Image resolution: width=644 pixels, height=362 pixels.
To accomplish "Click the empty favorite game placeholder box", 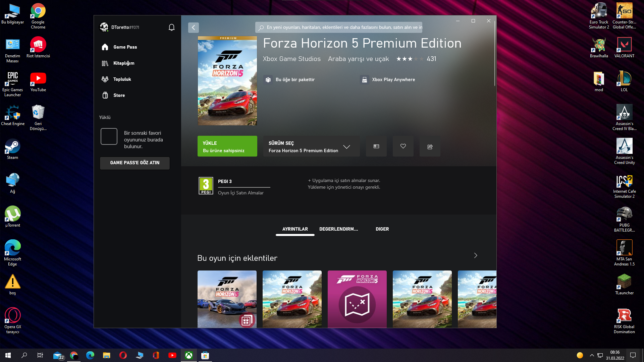I will 109,136.
